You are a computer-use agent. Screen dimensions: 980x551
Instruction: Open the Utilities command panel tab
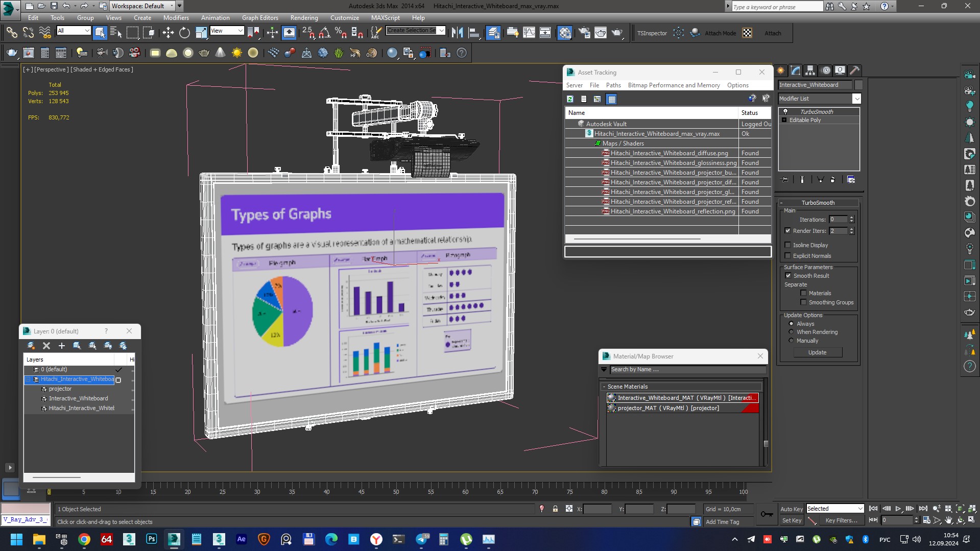pos(854,70)
